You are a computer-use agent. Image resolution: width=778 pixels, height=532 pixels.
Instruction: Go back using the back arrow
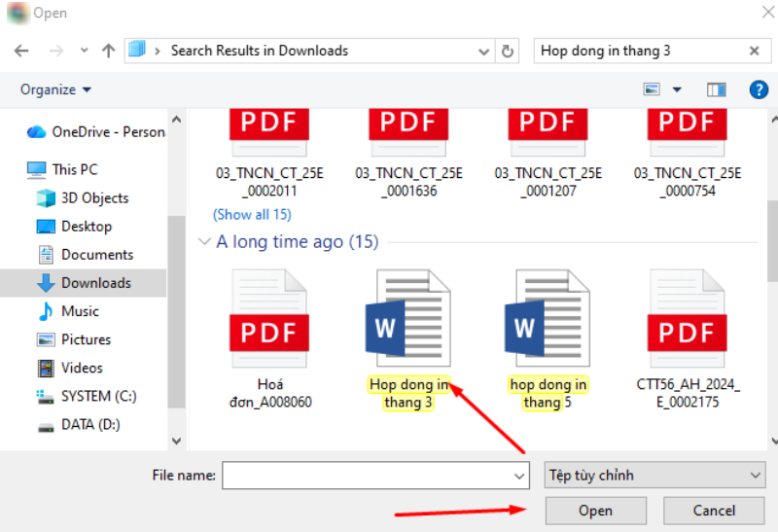[x=21, y=51]
